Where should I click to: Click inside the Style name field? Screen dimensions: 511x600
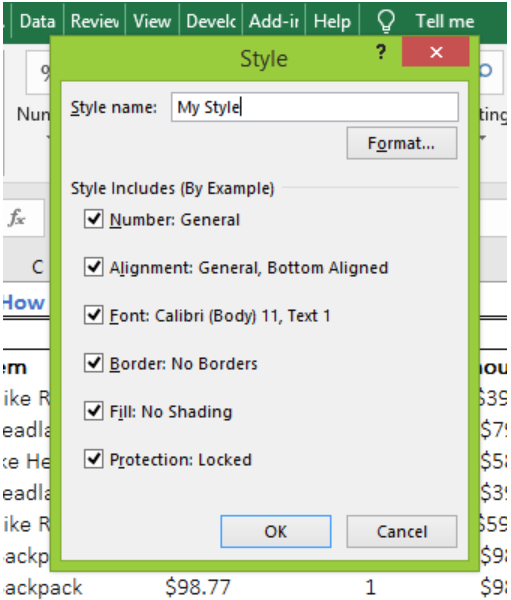point(315,107)
